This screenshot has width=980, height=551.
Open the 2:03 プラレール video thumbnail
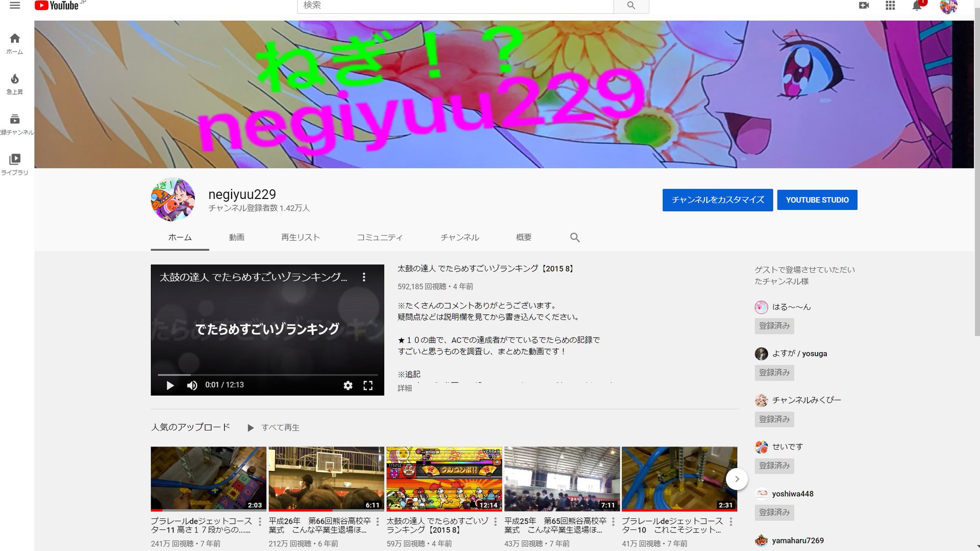tap(208, 478)
